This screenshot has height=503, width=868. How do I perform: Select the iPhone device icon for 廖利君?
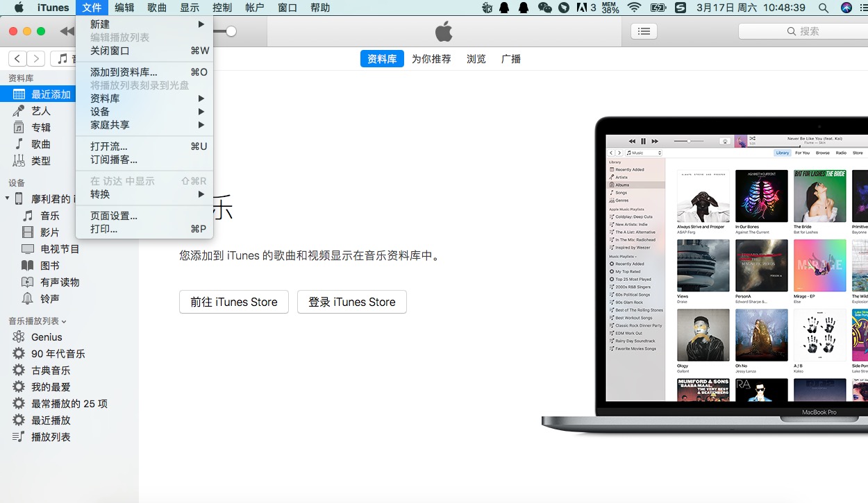coord(19,198)
